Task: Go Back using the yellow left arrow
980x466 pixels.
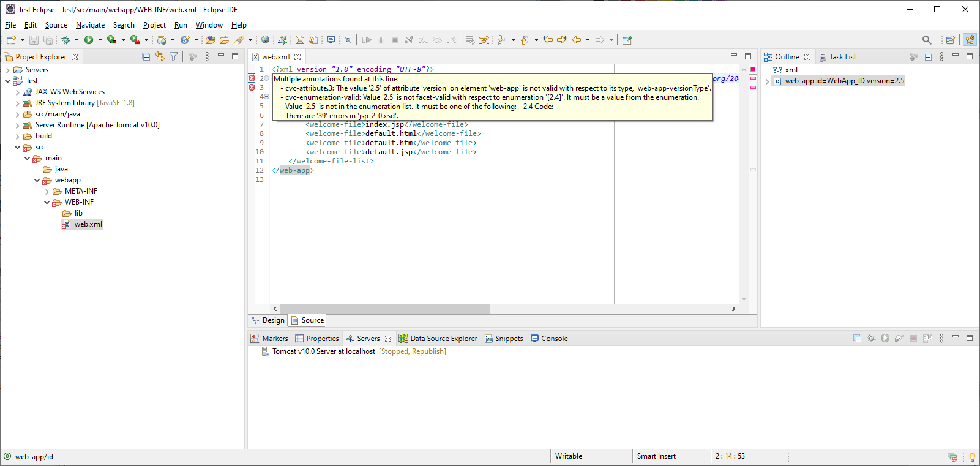Action: coord(577,40)
